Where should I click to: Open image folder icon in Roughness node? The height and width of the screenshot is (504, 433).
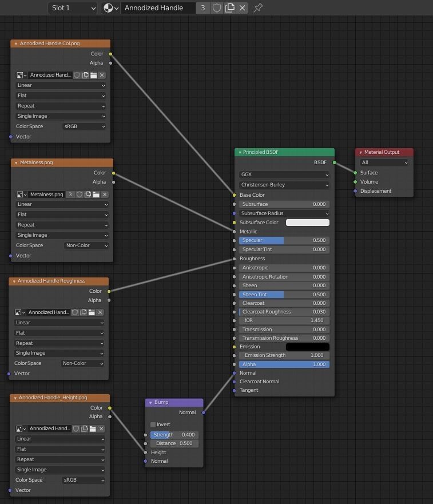click(x=92, y=312)
